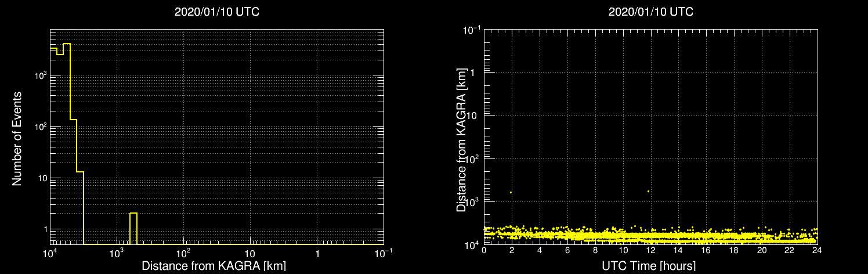Select the "UTC Time [hours]" axis label
Image resolution: width=868 pixels, height=274 pixels.
[x=650, y=266]
